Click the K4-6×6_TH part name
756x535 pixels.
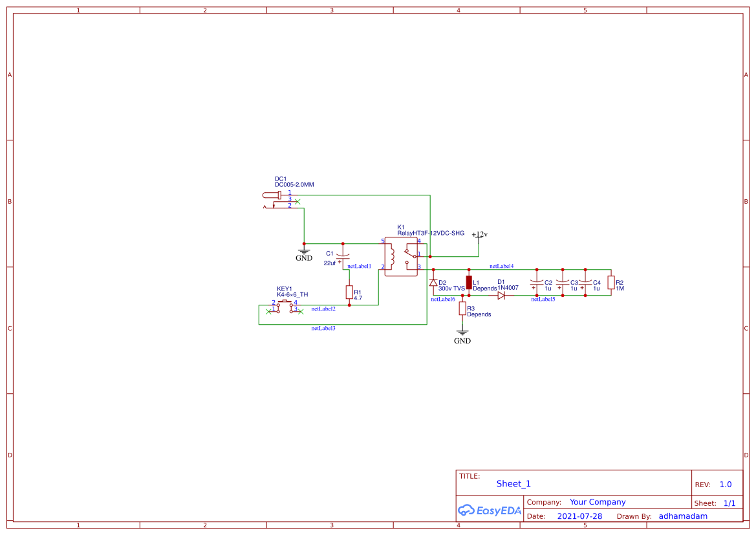[292, 294]
